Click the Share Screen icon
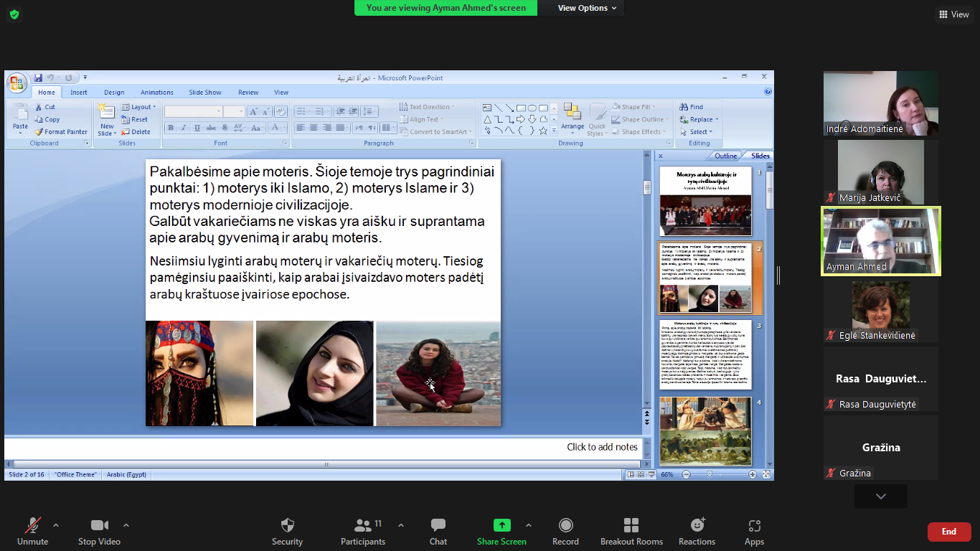This screenshot has height=551, width=980. (x=501, y=526)
